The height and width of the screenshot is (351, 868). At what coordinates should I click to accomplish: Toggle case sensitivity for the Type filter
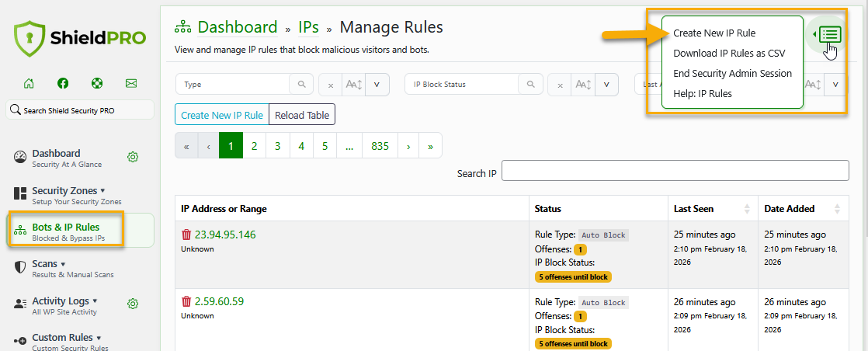click(x=354, y=85)
